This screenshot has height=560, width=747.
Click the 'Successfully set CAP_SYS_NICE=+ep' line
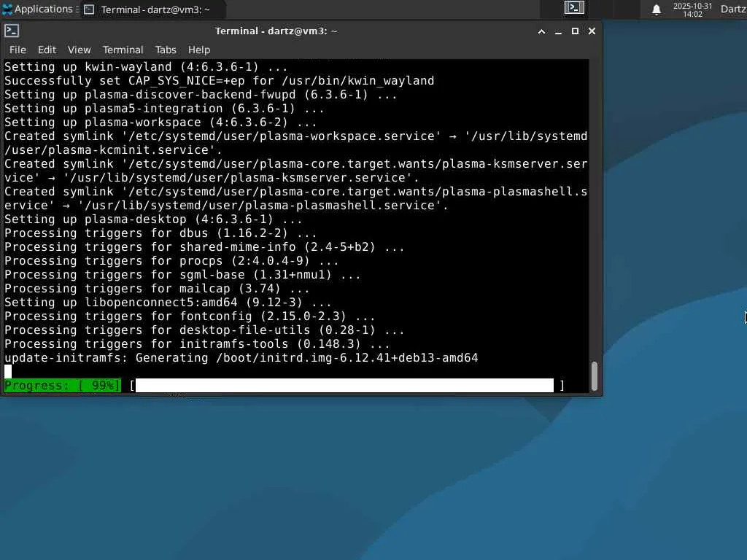pyautogui.click(x=219, y=80)
